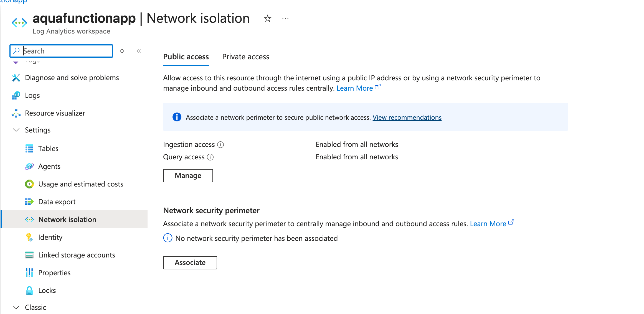
Task: Click the Linked storage accounts icon
Action: tap(29, 255)
